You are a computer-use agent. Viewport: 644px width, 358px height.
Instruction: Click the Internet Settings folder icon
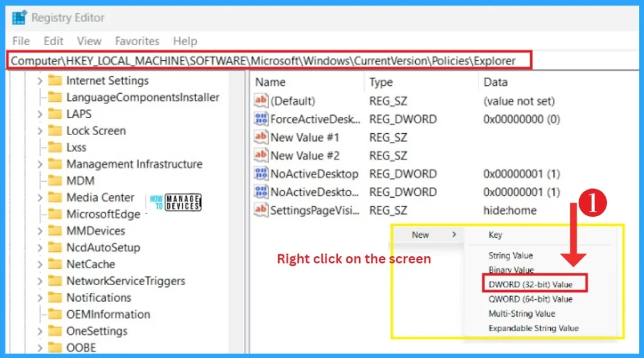[x=55, y=80]
